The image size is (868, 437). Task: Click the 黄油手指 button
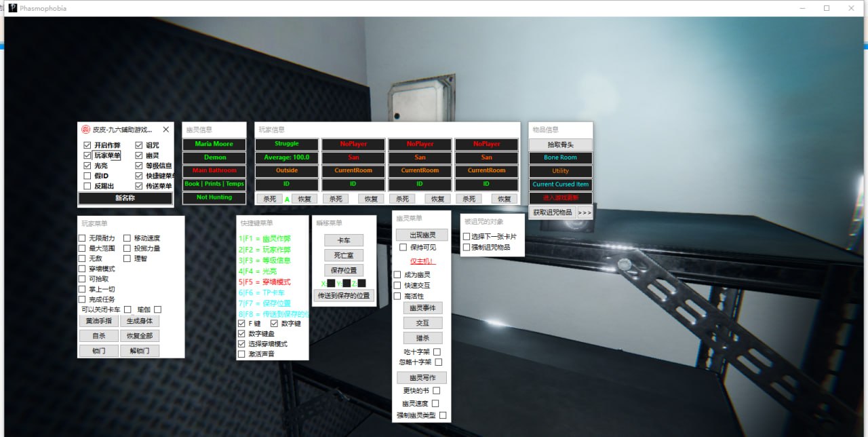[99, 321]
